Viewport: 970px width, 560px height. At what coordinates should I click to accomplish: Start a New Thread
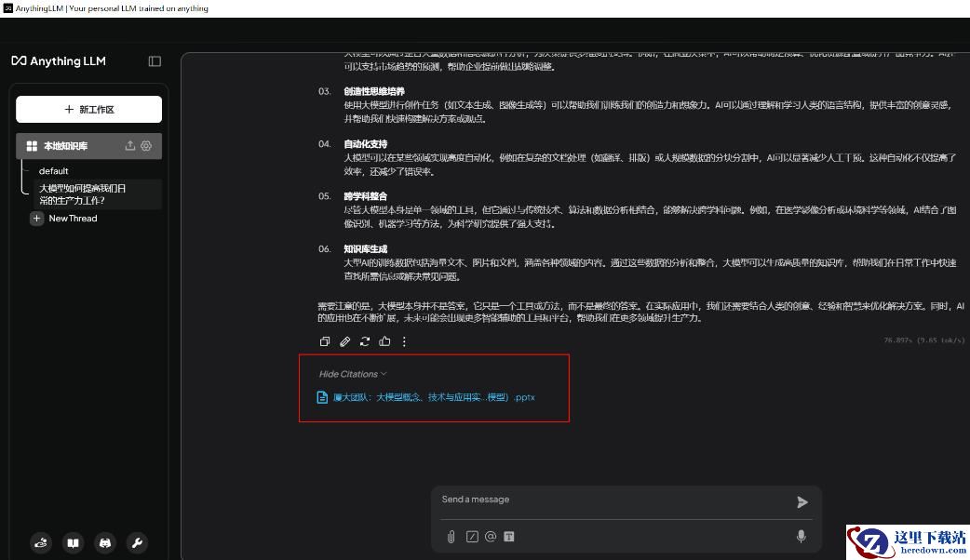pos(73,219)
